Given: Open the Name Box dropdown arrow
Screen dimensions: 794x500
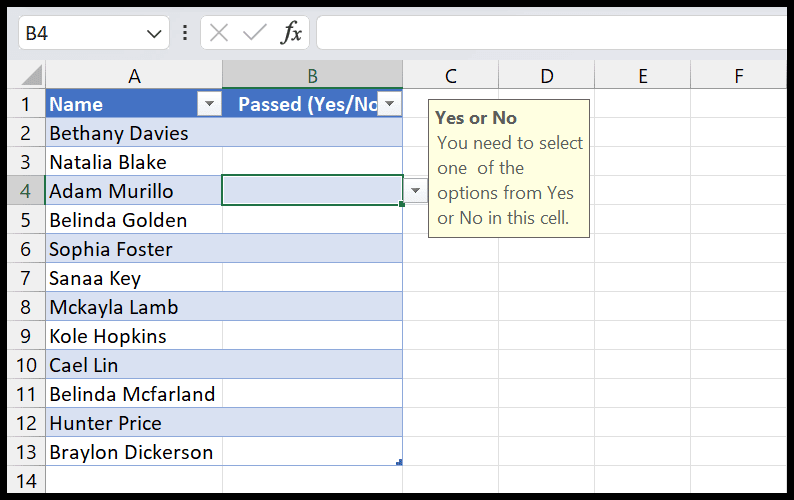Looking at the screenshot, I should [x=155, y=33].
